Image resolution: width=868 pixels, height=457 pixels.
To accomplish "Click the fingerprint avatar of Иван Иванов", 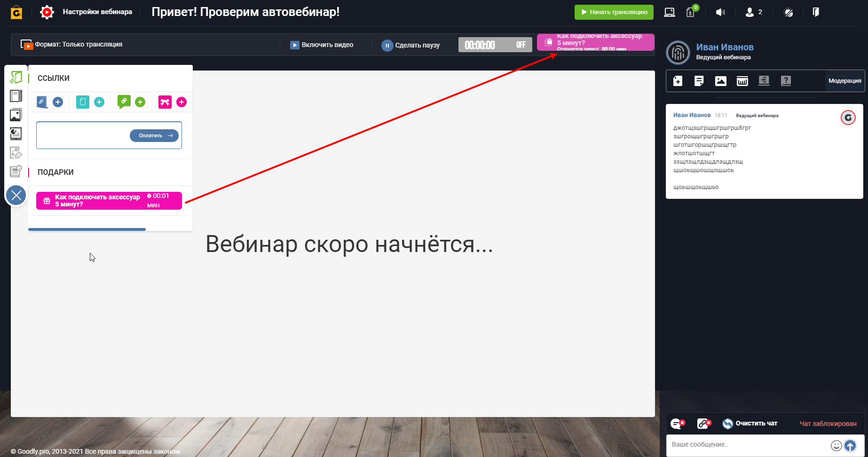I will point(678,53).
